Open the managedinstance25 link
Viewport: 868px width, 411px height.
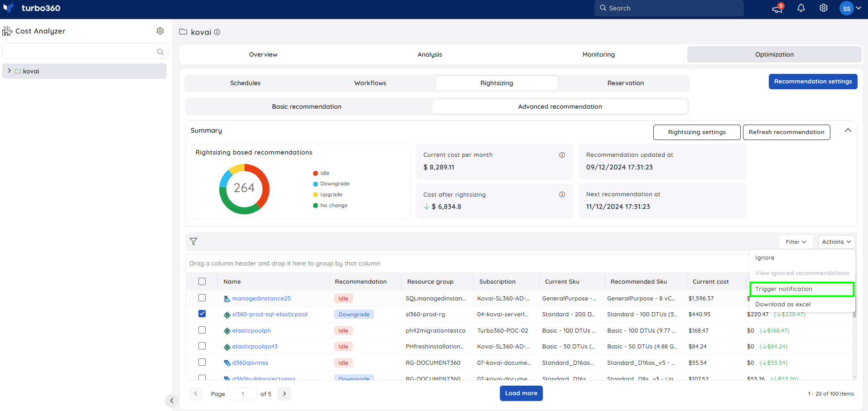click(261, 299)
